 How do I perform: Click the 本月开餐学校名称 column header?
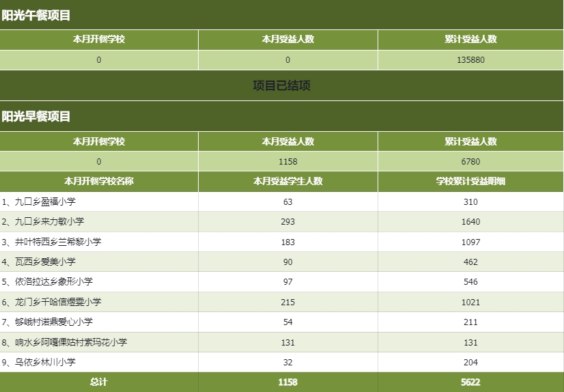coord(99,181)
